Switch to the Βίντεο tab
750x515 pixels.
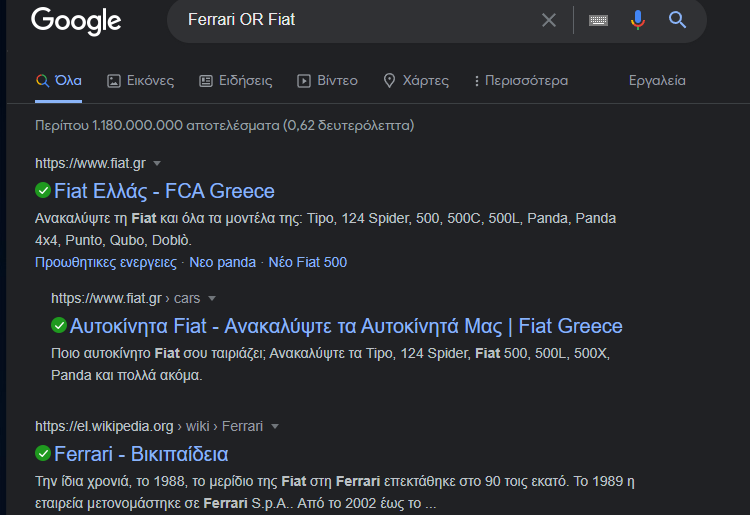(x=328, y=80)
